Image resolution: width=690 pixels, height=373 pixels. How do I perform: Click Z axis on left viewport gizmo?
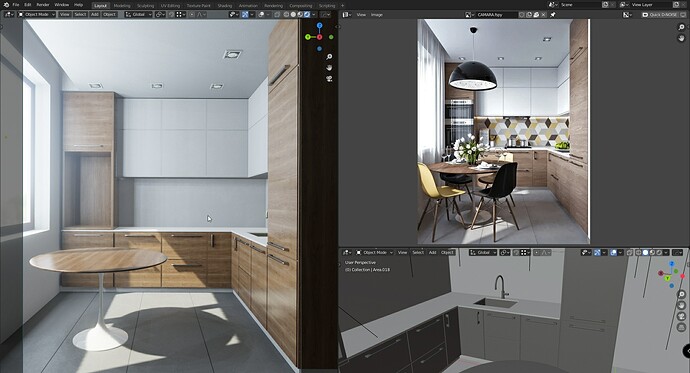pyautogui.click(x=319, y=26)
